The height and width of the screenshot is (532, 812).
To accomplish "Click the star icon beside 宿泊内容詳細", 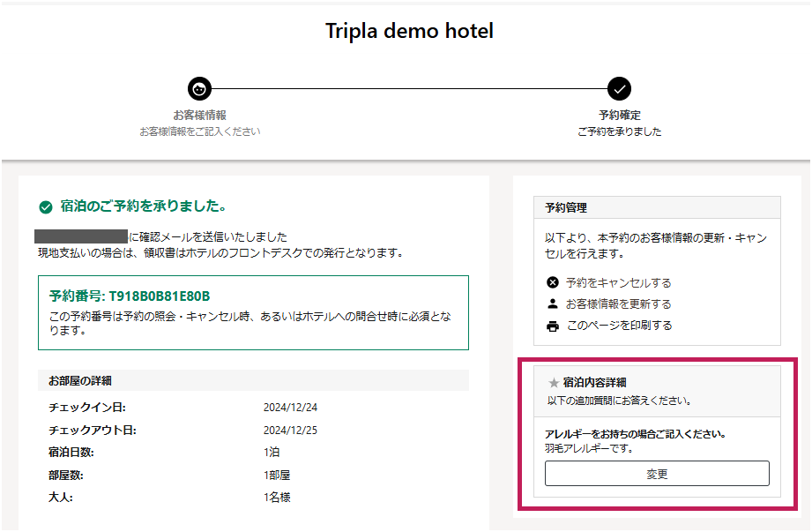I will [x=554, y=383].
